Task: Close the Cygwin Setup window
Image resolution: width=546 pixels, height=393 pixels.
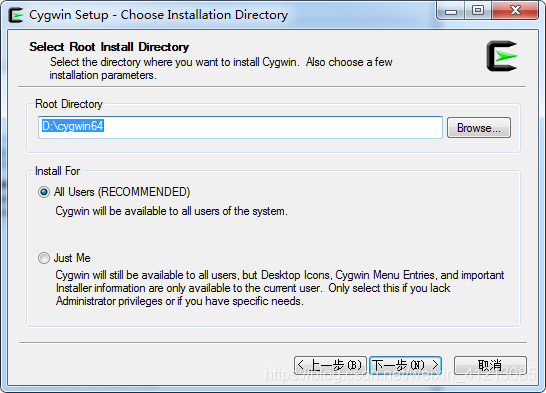Action: click(x=515, y=11)
